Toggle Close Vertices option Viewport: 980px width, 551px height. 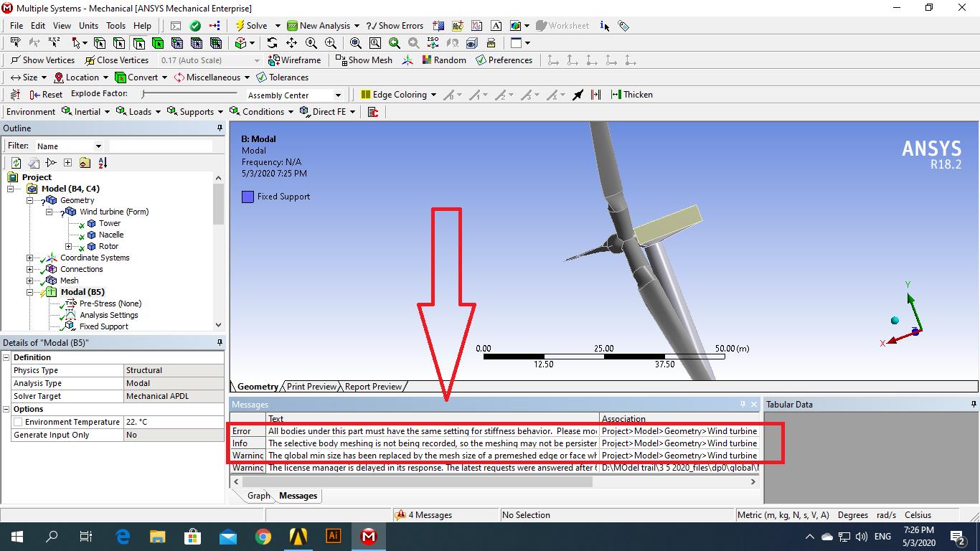[x=116, y=60]
